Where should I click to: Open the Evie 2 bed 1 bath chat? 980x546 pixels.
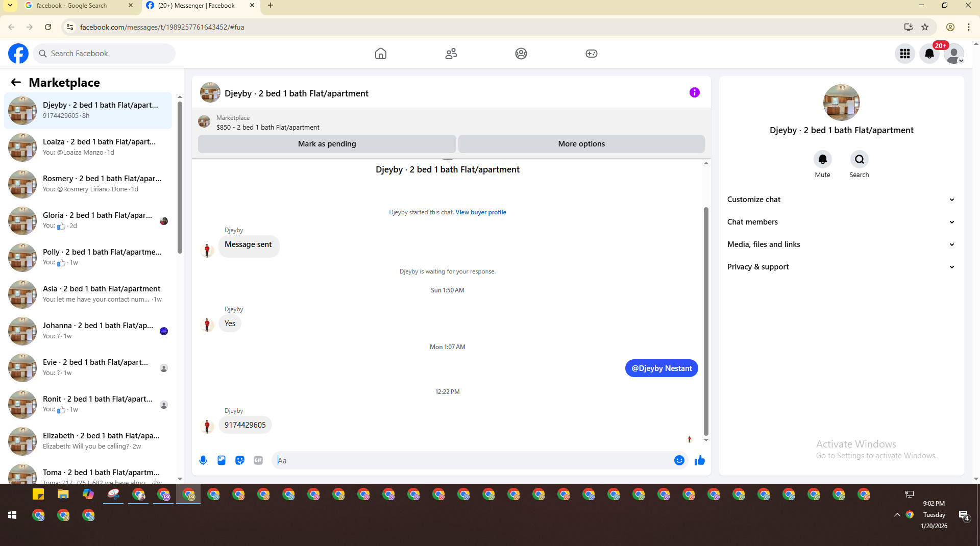pyautogui.click(x=88, y=367)
